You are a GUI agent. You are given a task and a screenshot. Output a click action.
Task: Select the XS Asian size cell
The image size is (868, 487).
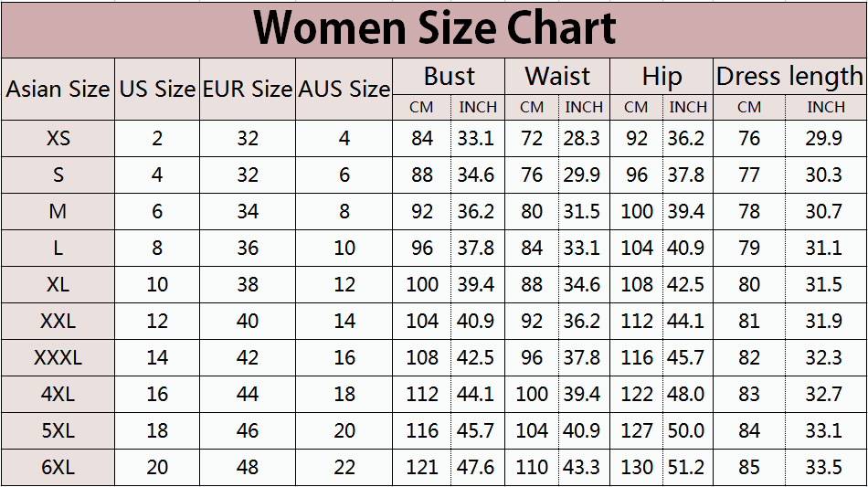pos(58,139)
